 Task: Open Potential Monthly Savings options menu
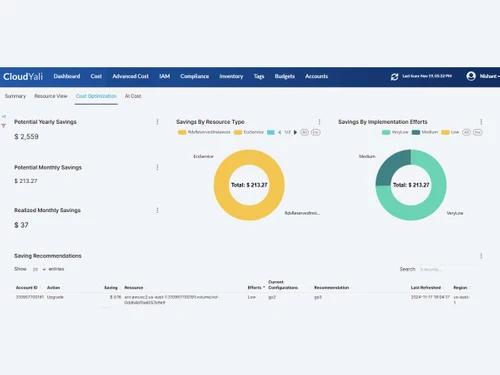click(x=157, y=167)
